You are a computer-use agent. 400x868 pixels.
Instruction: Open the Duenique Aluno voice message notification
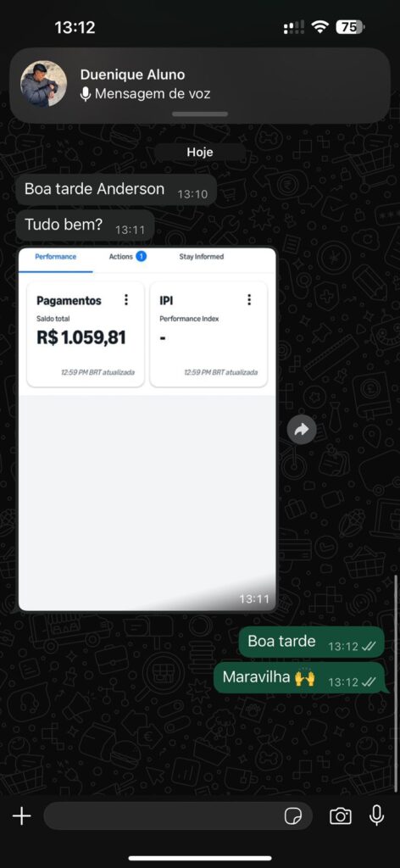point(200,86)
